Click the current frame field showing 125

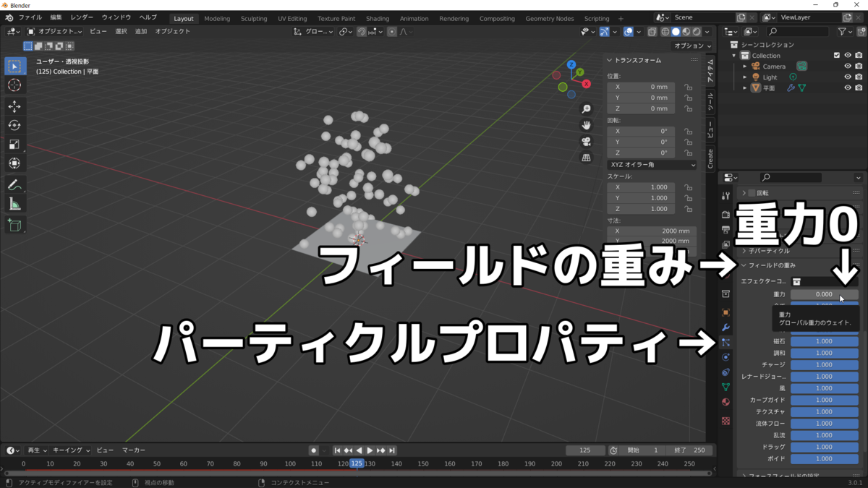pyautogui.click(x=586, y=450)
